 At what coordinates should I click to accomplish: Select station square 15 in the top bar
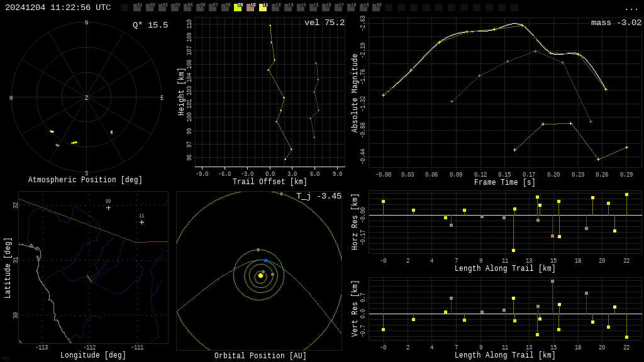[313, 8]
